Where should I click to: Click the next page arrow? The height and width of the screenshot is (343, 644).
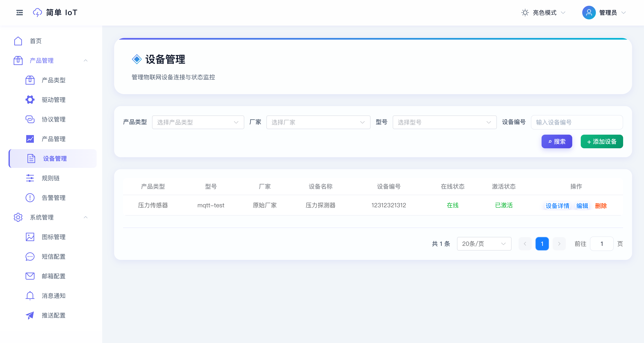click(x=559, y=244)
